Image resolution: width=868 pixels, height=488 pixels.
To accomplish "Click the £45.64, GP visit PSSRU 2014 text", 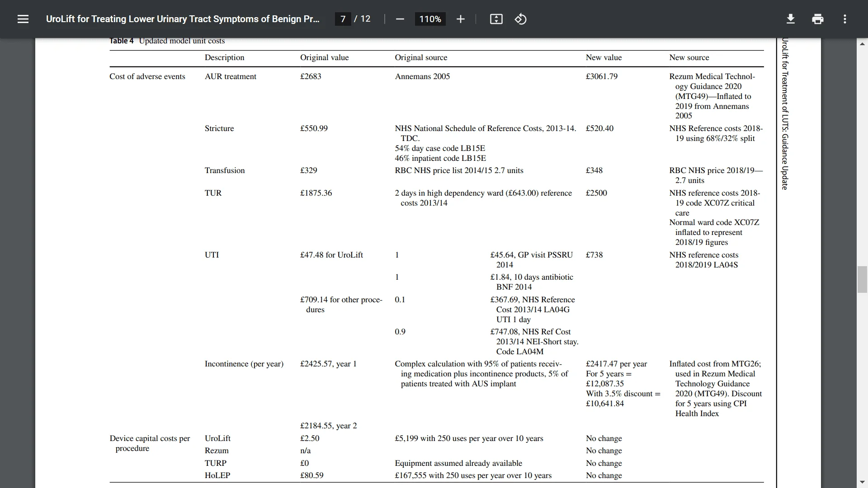I will (532, 260).
